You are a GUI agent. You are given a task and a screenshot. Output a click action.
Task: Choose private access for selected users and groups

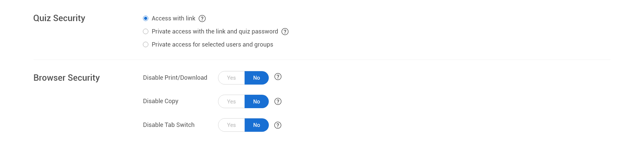pos(146,45)
